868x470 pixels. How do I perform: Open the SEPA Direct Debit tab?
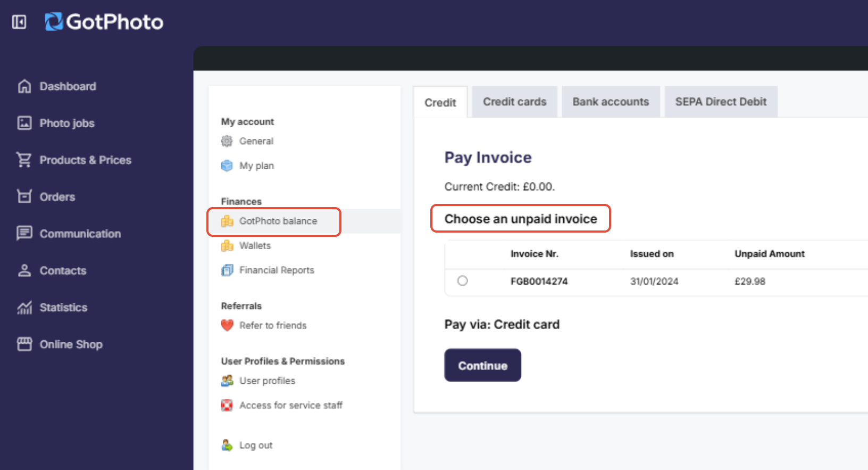pyautogui.click(x=721, y=102)
